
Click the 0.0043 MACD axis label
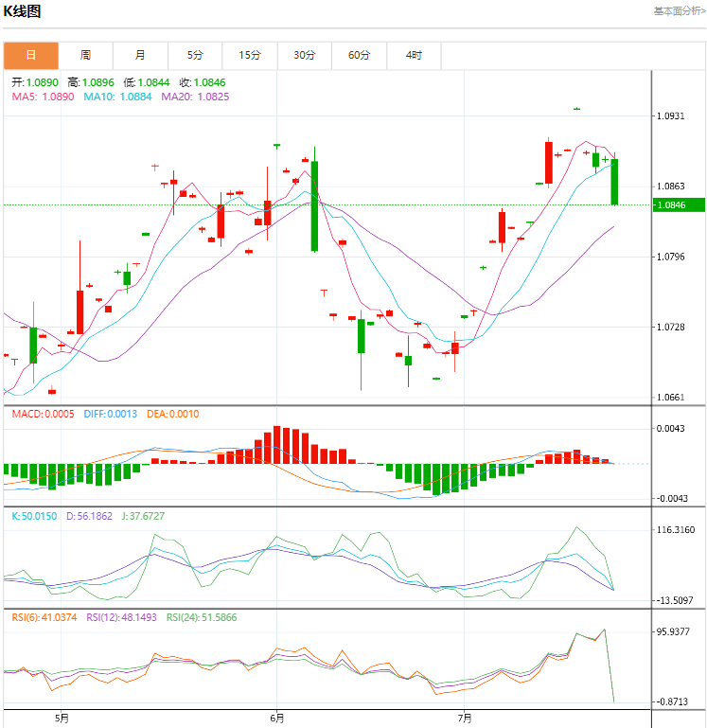(x=670, y=428)
